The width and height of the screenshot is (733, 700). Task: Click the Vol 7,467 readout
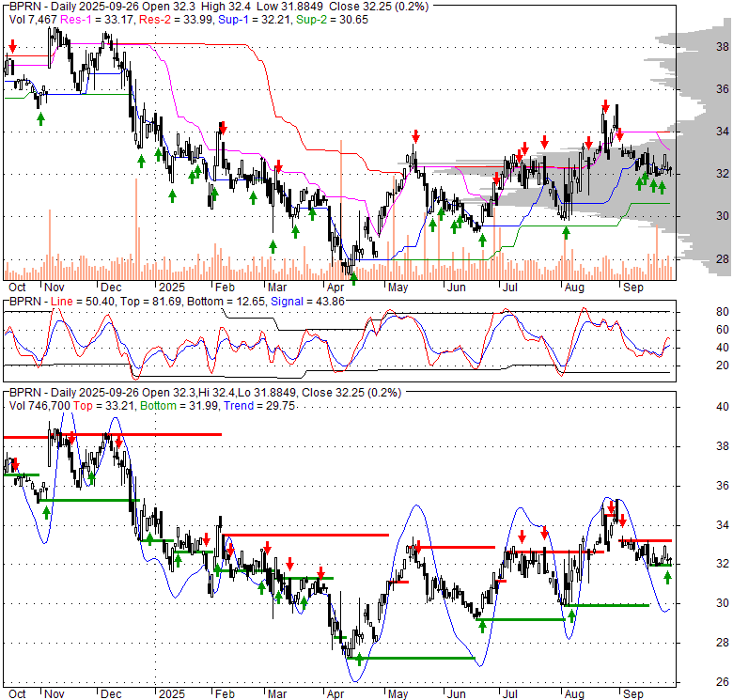[33, 20]
